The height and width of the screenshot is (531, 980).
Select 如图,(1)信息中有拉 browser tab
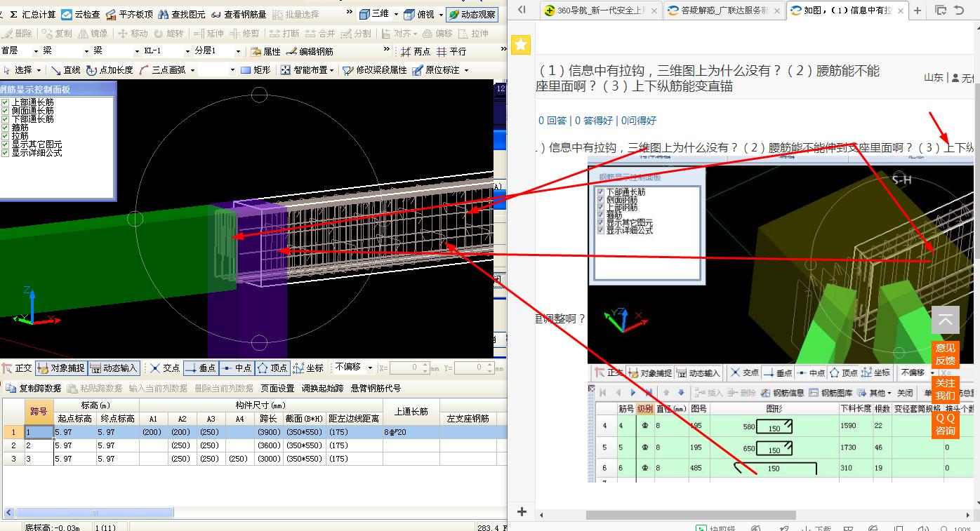pos(847,11)
